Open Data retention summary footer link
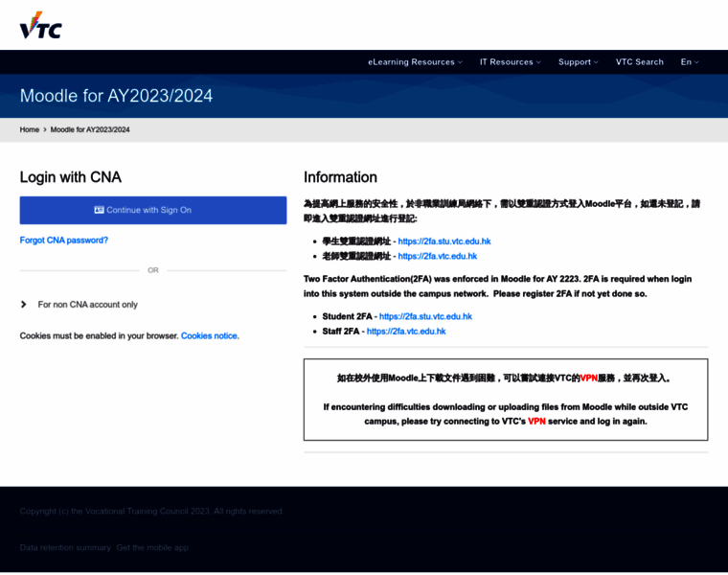728x575 pixels. (65, 548)
